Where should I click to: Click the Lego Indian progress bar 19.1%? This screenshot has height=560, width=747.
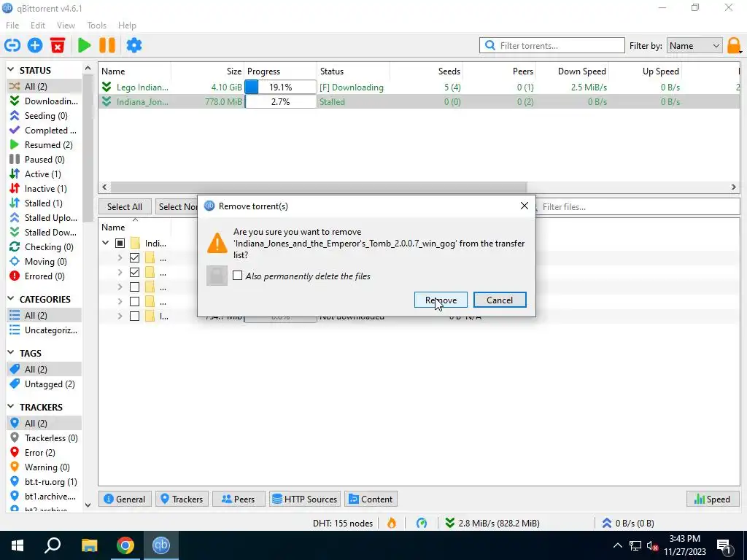click(281, 87)
